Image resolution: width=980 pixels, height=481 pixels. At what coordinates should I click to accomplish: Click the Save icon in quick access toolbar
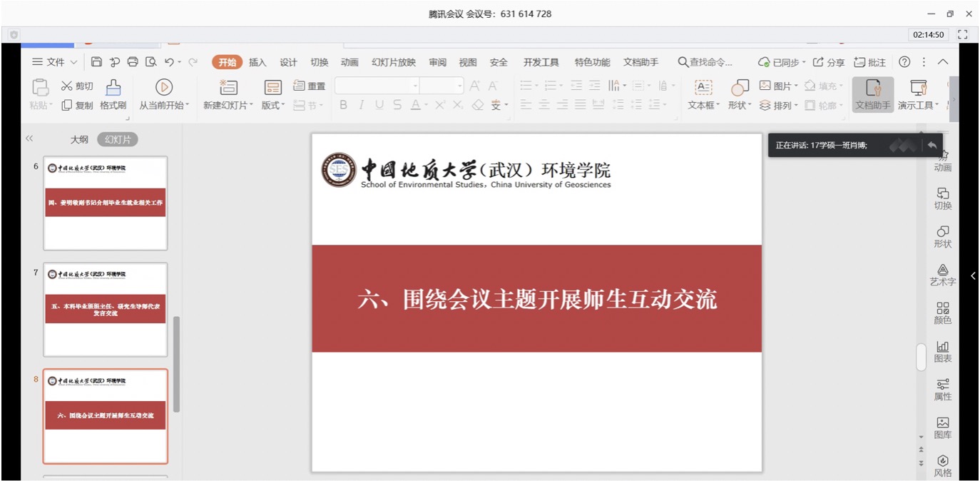(x=97, y=62)
